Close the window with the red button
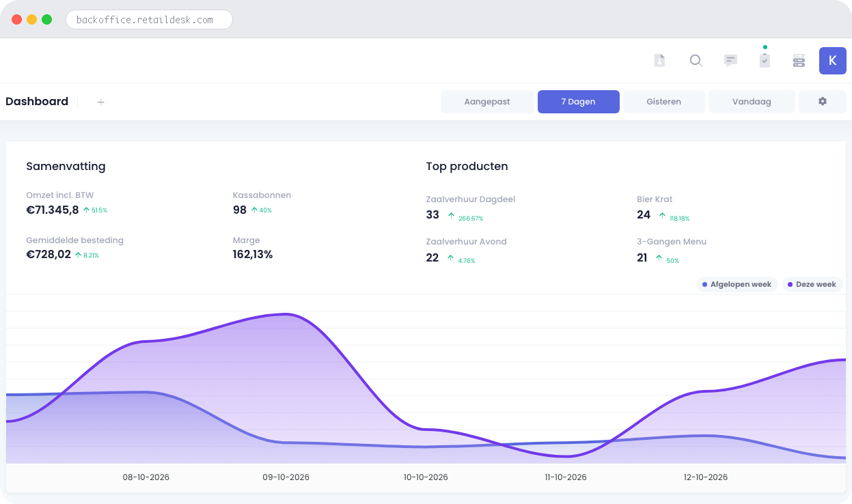The width and height of the screenshot is (852, 504). tap(16, 20)
